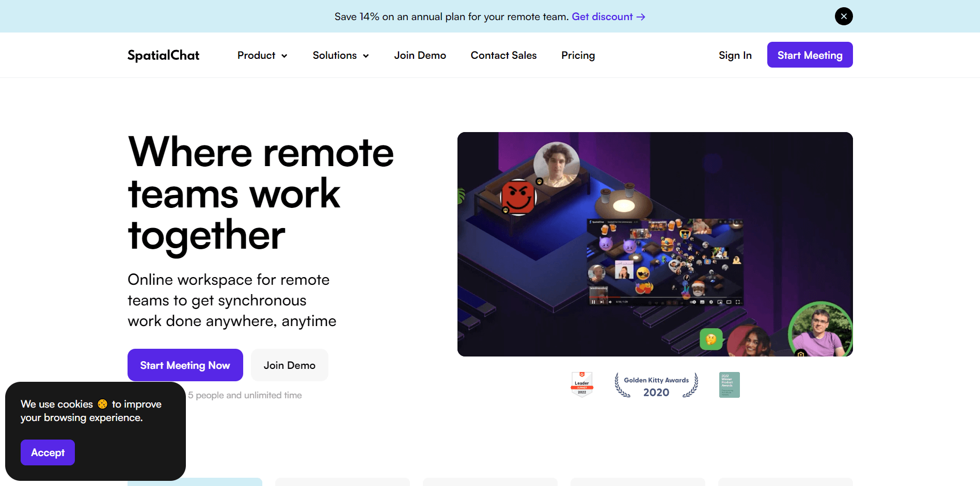Close the discount banner with the X icon
The height and width of the screenshot is (486, 980).
pyautogui.click(x=844, y=17)
